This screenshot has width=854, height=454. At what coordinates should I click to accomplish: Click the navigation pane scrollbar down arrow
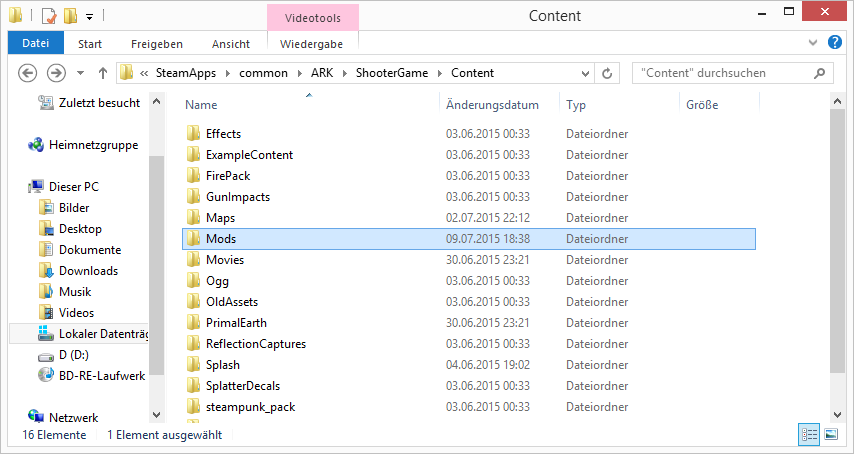(156, 414)
